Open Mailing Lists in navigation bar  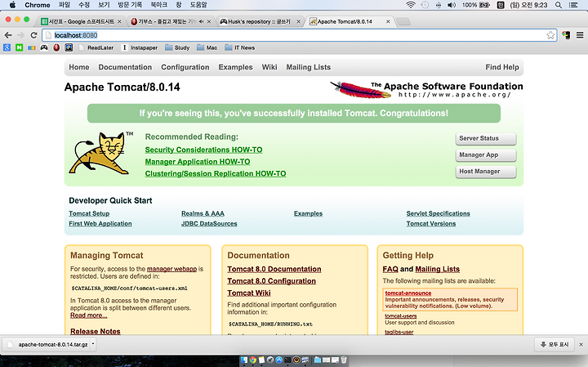(309, 67)
